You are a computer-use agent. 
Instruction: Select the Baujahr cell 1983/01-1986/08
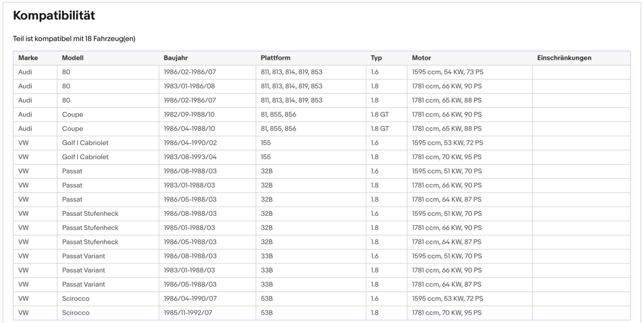[x=189, y=86]
